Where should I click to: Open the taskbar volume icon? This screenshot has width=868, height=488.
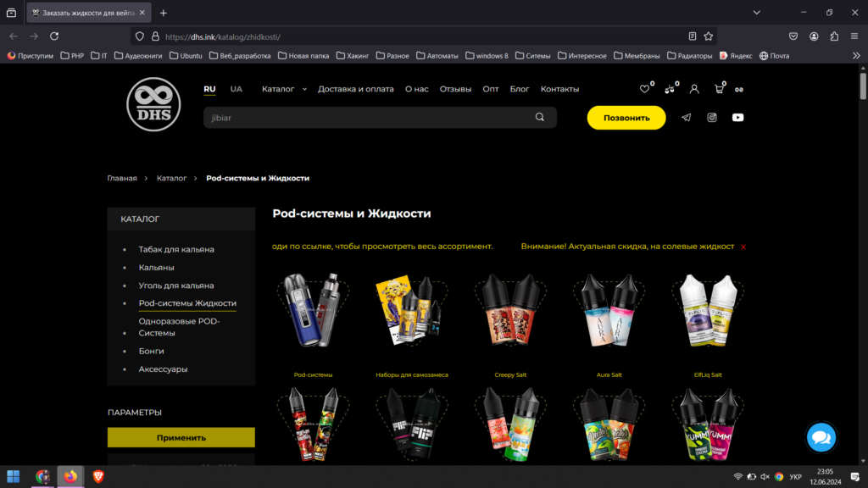click(x=765, y=476)
